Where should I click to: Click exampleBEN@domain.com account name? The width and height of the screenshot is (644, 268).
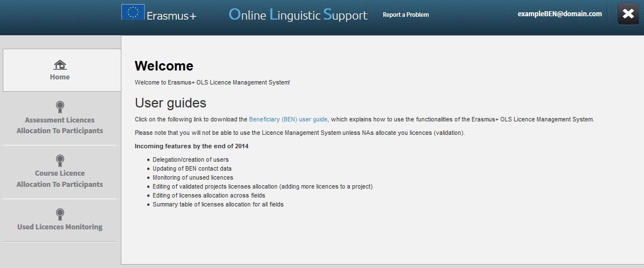pos(560,14)
